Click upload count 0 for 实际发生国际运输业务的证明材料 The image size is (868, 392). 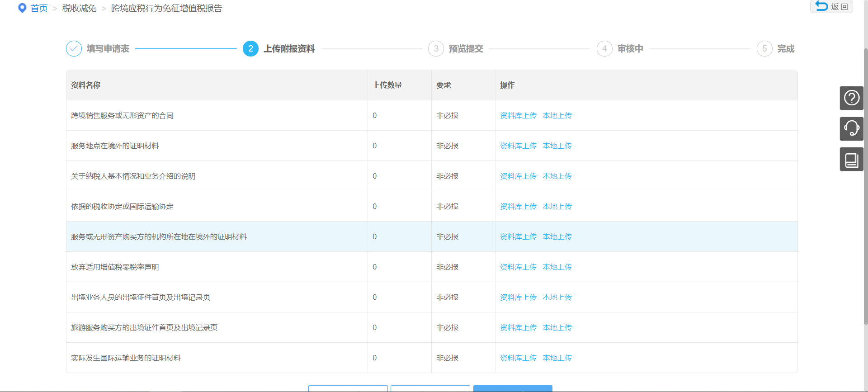(x=374, y=358)
